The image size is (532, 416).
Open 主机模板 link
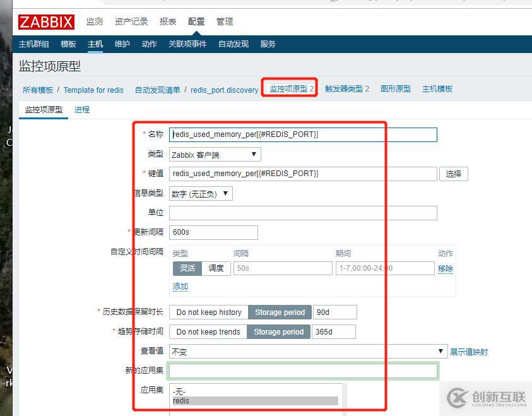[x=437, y=89]
